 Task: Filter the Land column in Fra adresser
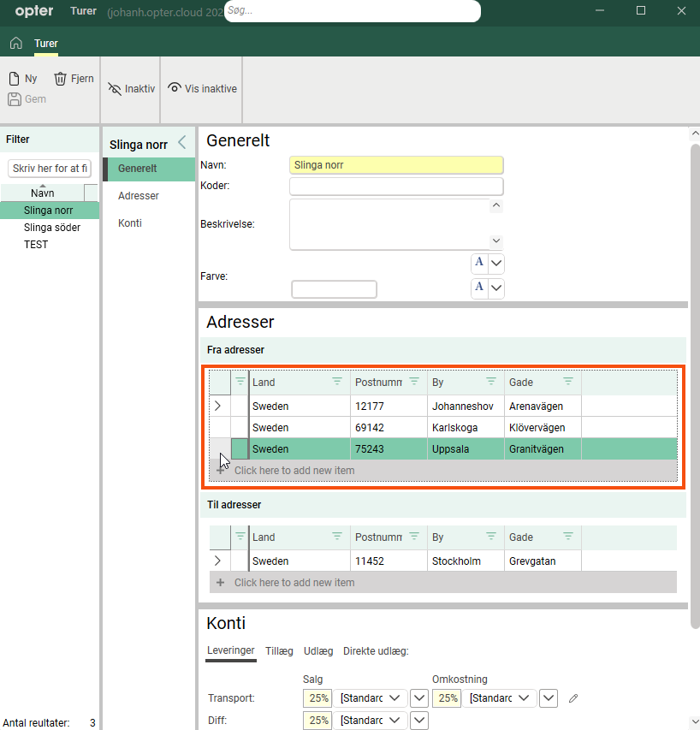[x=336, y=382]
